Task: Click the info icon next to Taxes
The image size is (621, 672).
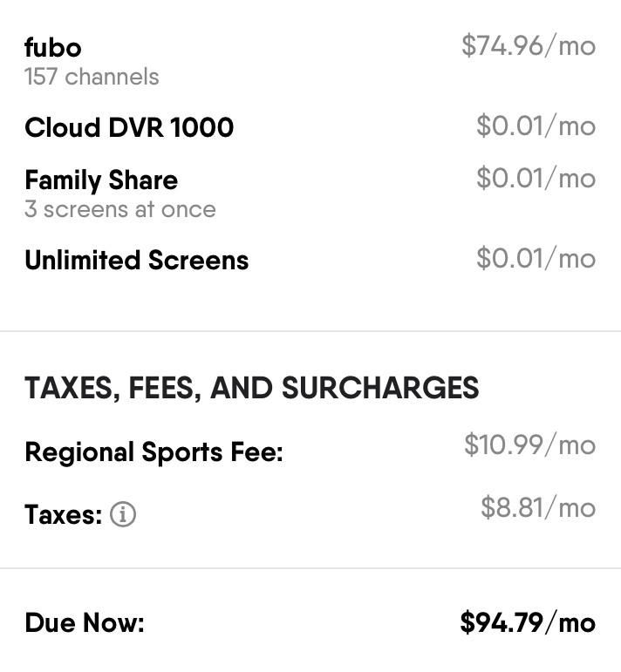Action: point(123,515)
